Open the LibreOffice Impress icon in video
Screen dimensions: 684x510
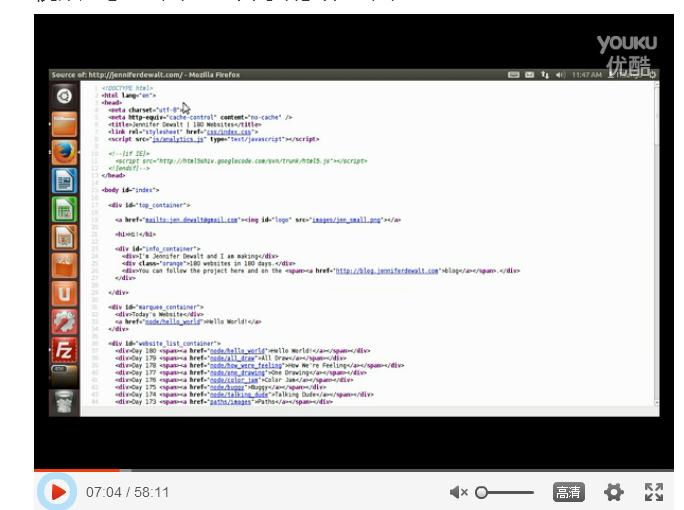click(x=65, y=237)
